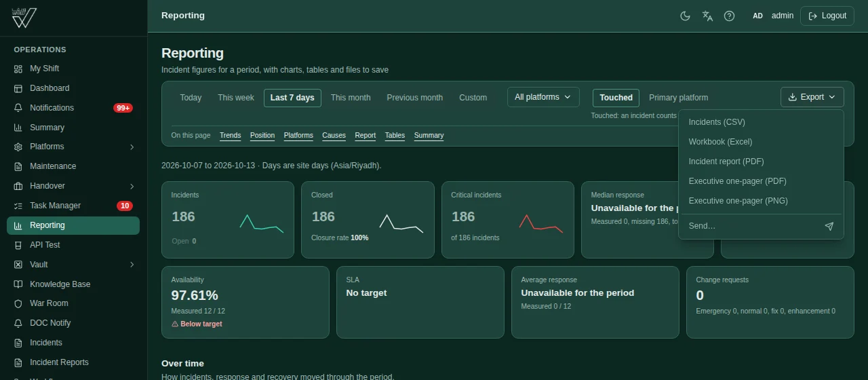Click the W logo in sidebar header

coord(24,18)
